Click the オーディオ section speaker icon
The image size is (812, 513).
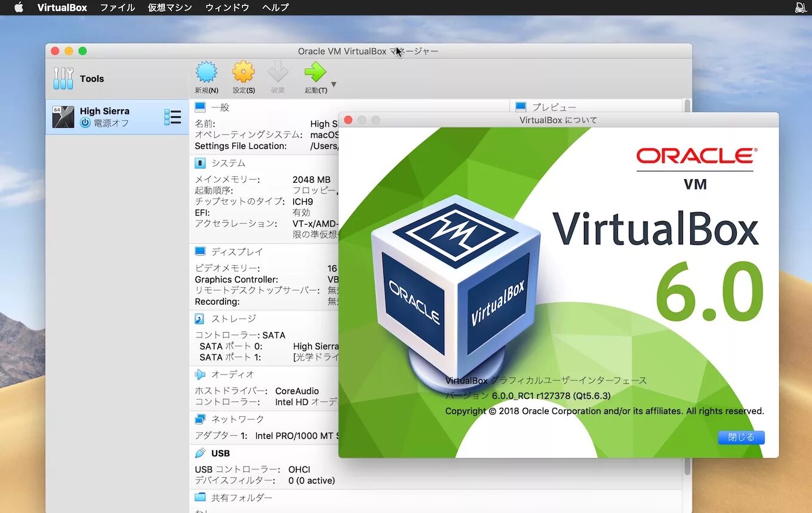click(x=200, y=374)
